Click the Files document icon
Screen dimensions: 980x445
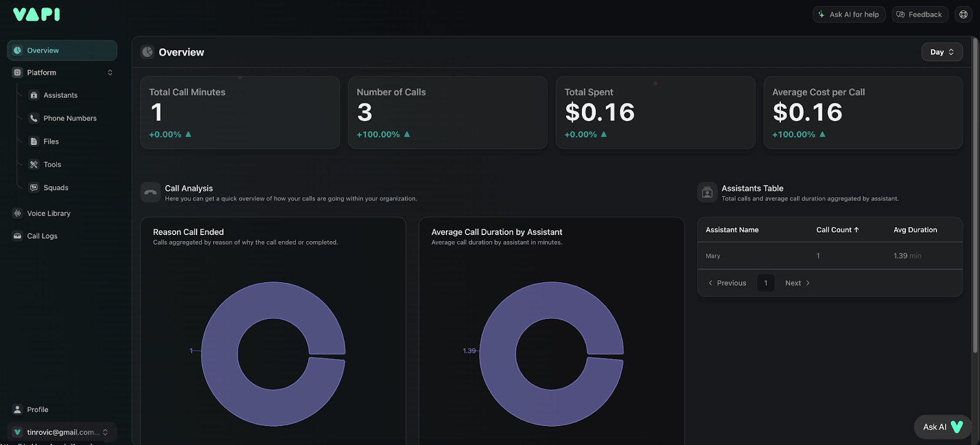click(34, 141)
